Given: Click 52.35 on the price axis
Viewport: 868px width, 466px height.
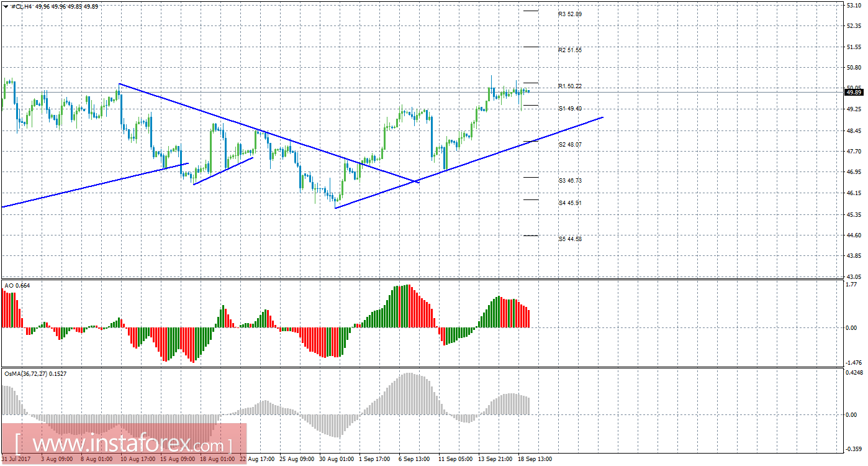Looking at the screenshot, I should [x=854, y=25].
